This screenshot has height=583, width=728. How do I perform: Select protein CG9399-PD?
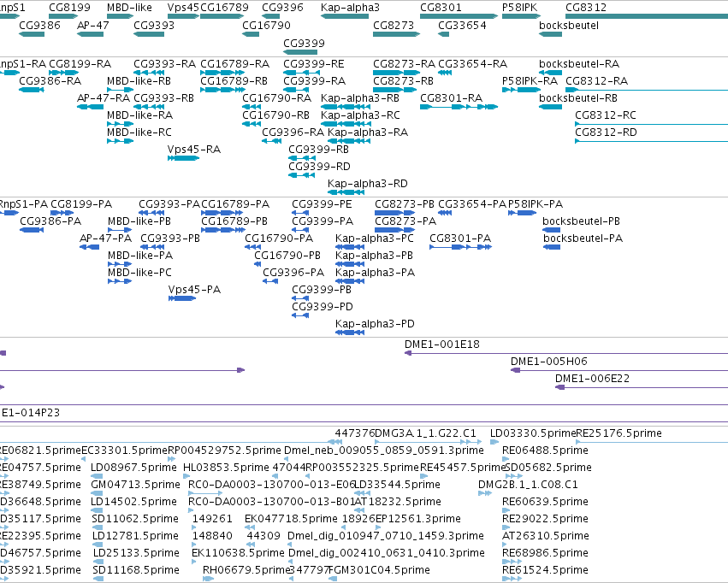pos(323,307)
